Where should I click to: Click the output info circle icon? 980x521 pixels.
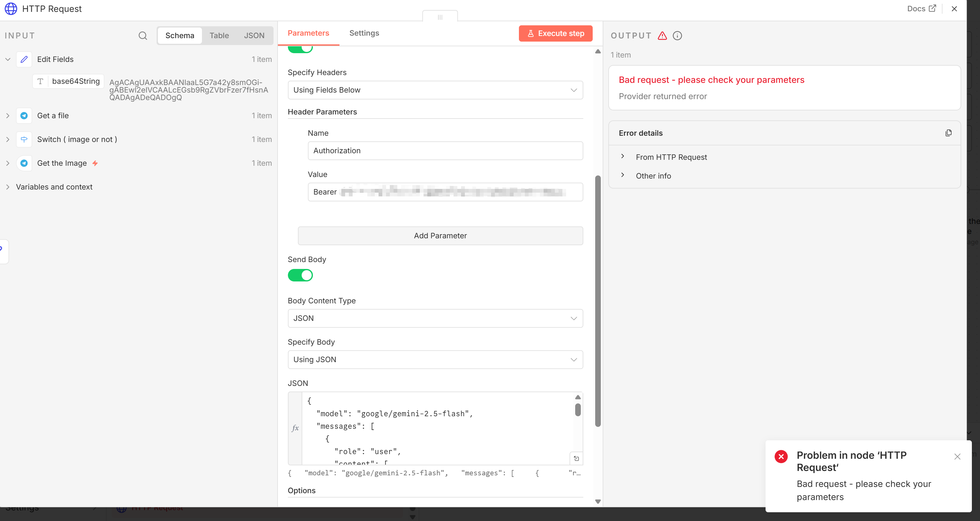pyautogui.click(x=677, y=35)
